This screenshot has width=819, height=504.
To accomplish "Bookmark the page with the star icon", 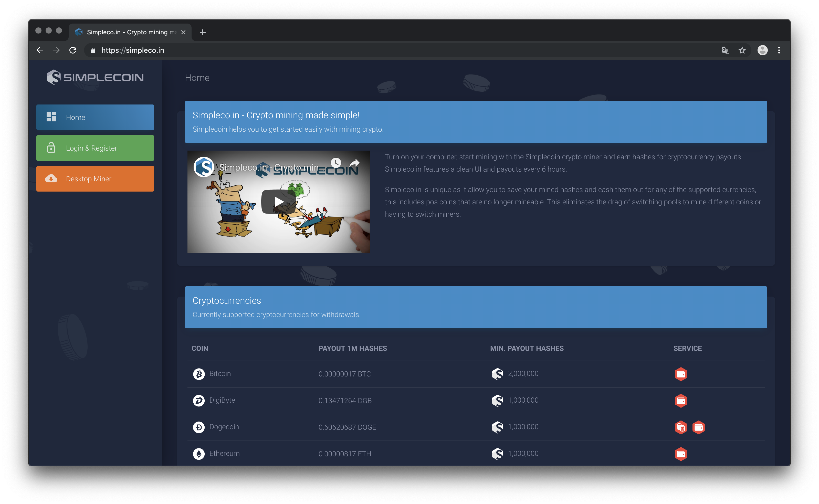I will [742, 50].
